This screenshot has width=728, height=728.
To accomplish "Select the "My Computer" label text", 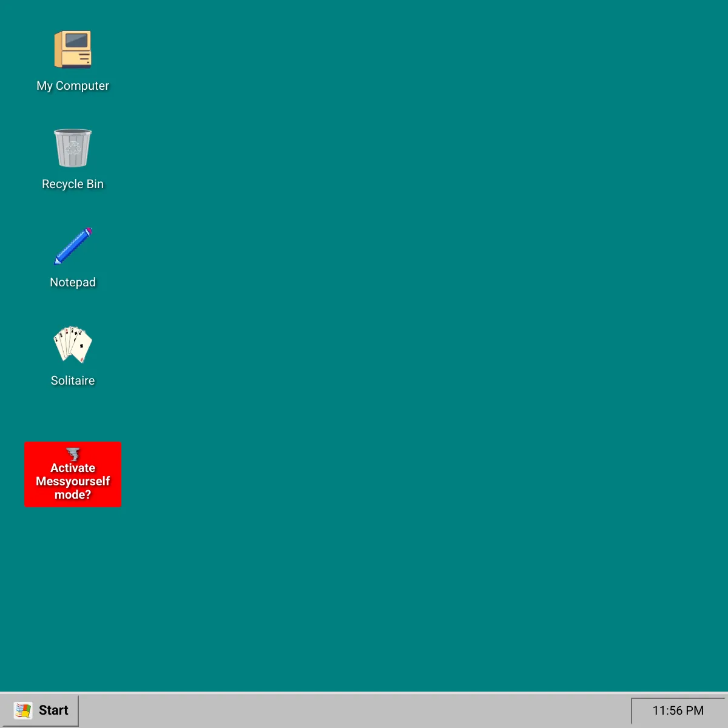I will [x=73, y=86].
